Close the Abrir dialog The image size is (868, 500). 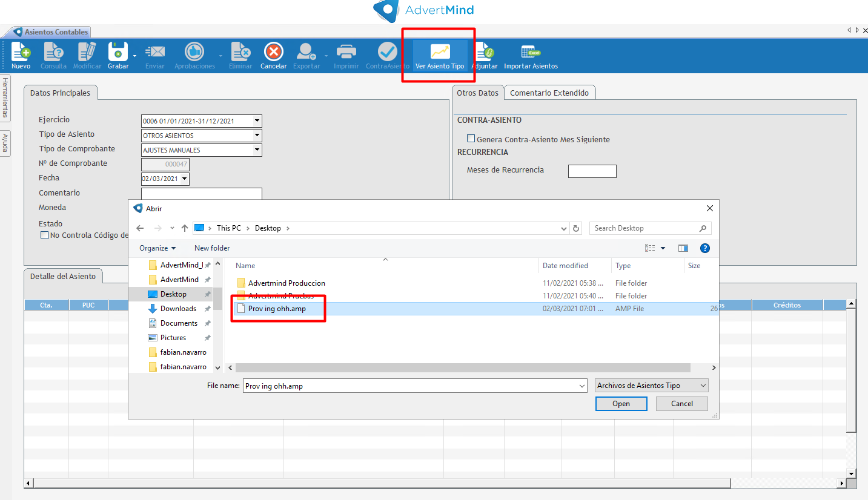(710, 208)
